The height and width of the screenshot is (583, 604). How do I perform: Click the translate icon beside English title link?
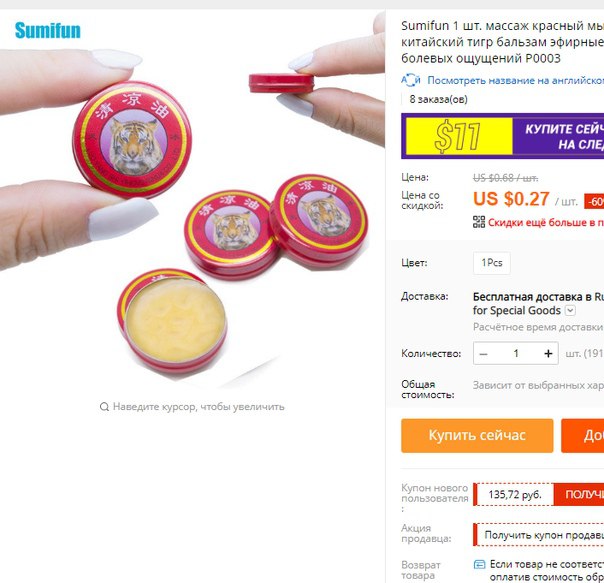[x=411, y=80]
